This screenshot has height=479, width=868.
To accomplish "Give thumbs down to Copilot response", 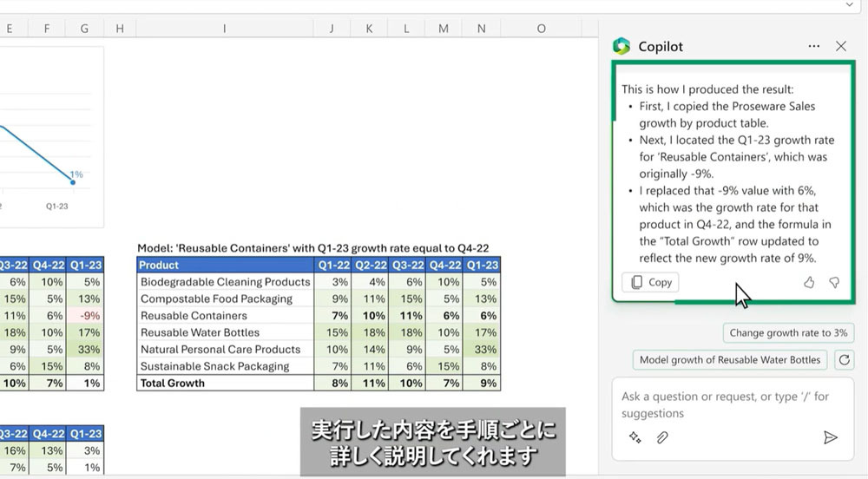I will (x=834, y=283).
